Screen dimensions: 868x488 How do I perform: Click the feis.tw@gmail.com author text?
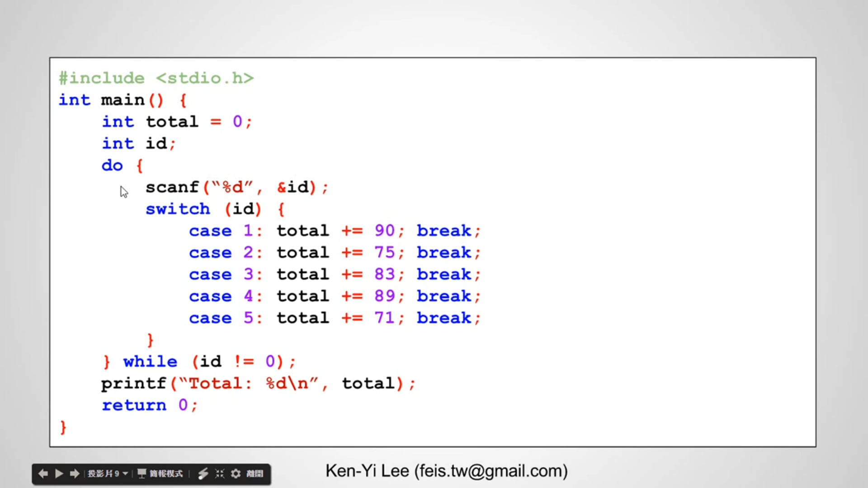[491, 471]
